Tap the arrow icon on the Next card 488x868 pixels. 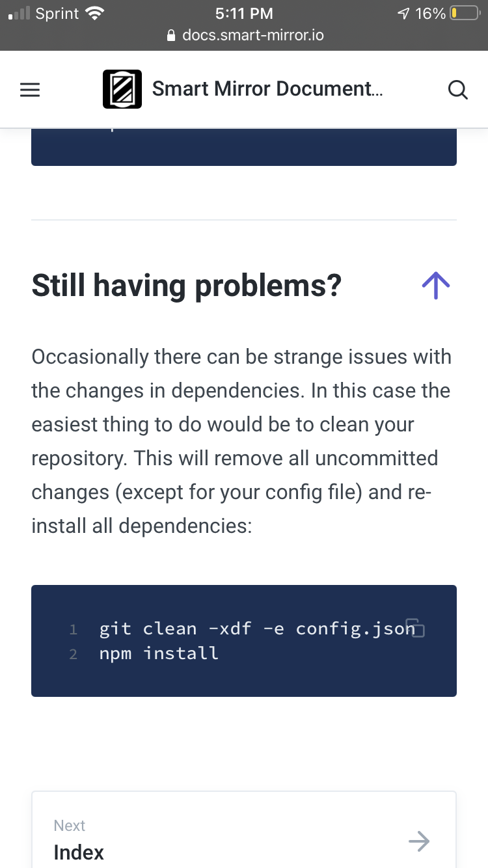(x=418, y=841)
